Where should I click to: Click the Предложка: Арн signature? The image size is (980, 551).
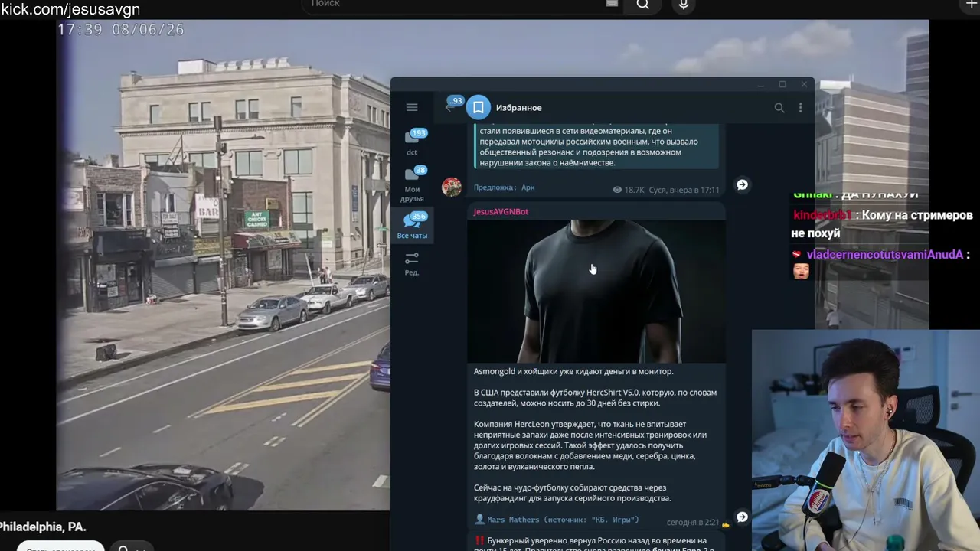[x=504, y=187]
